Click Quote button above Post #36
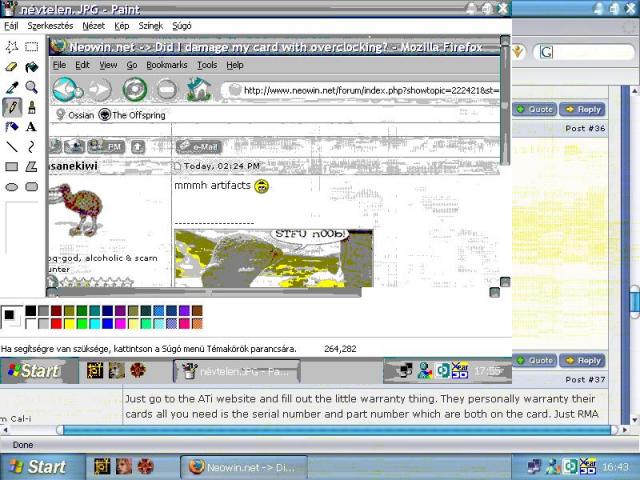640x480 pixels. pos(535,109)
